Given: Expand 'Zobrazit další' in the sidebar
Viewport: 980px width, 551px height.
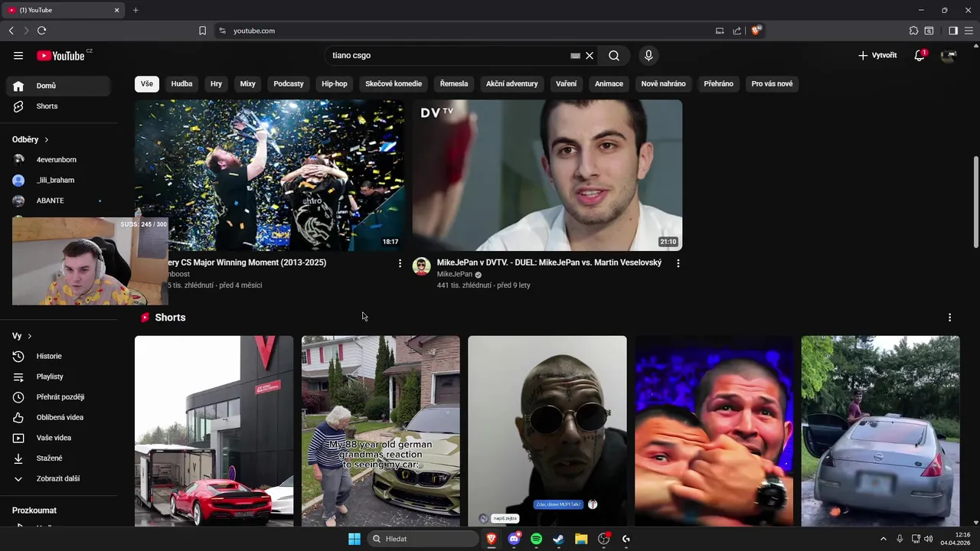Looking at the screenshot, I should (58, 478).
